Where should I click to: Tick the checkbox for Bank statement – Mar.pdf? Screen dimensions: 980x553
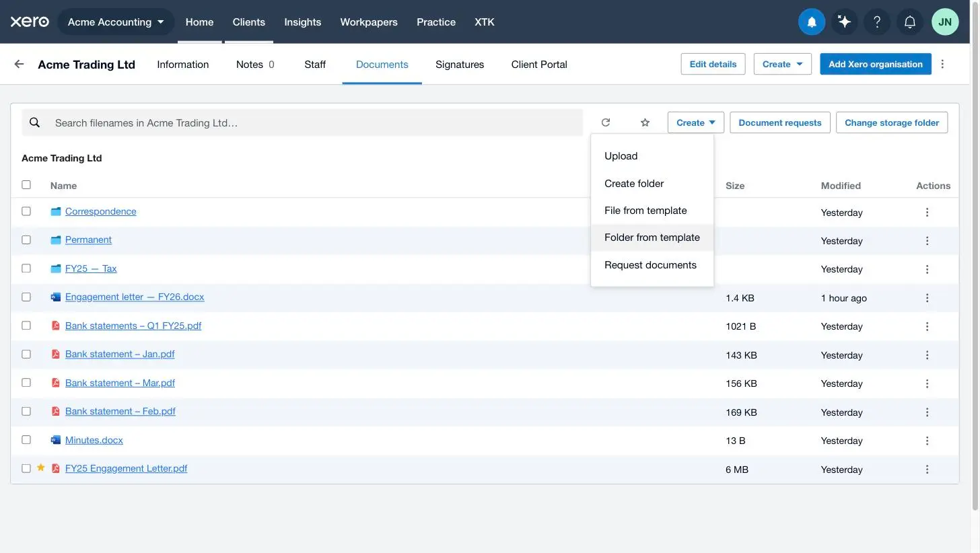26,383
